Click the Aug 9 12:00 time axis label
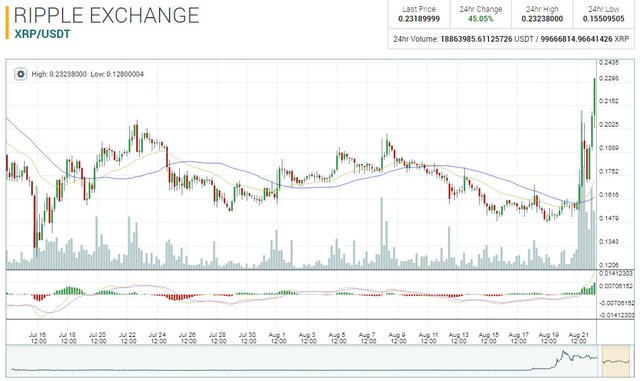Image resolution: width=640 pixels, height=381 pixels. [x=397, y=338]
